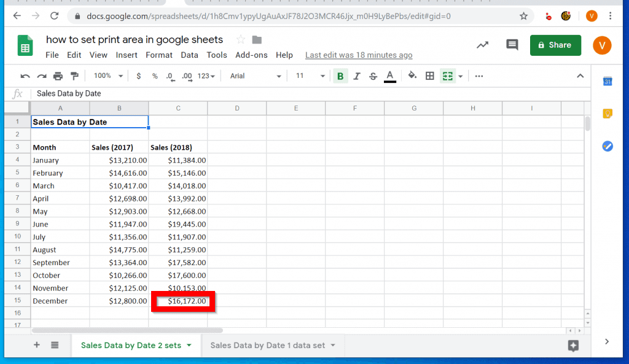Open Last edit was 18 minutes ago history
The image size is (629, 364).
click(x=359, y=55)
